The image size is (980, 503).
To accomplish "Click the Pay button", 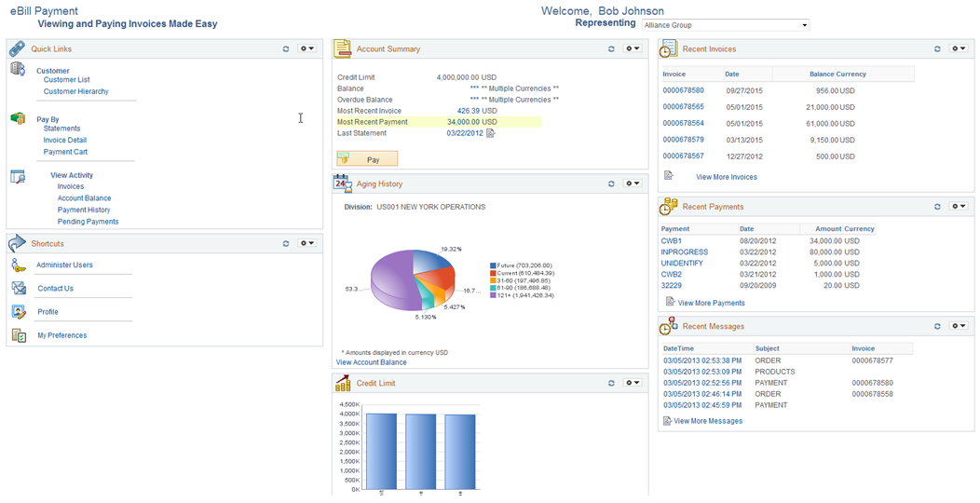I will (367, 159).
